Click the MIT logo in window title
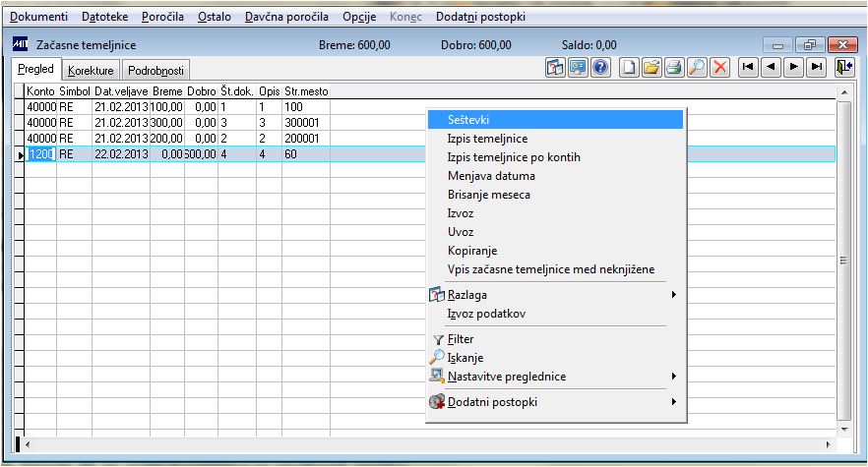868x467 pixels. coord(20,43)
